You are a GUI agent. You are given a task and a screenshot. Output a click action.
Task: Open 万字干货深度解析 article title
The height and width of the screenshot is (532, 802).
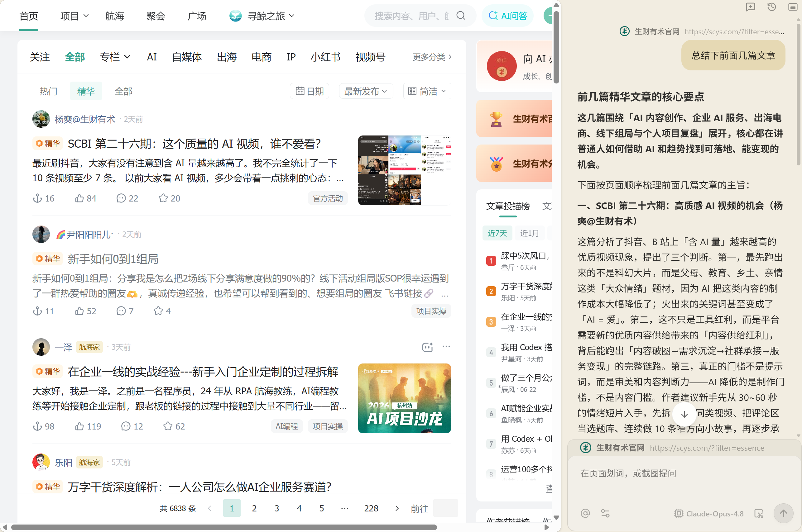click(x=199, y=487)
